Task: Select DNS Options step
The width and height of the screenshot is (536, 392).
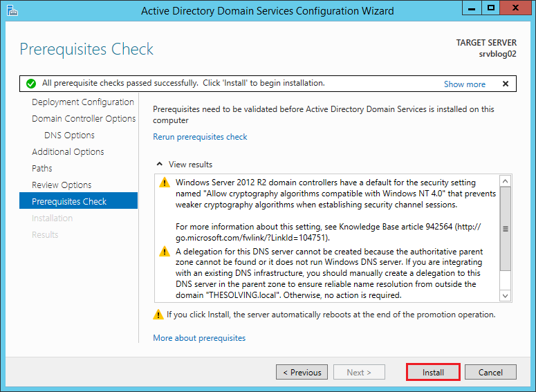Action: click(x=69, y=136)
